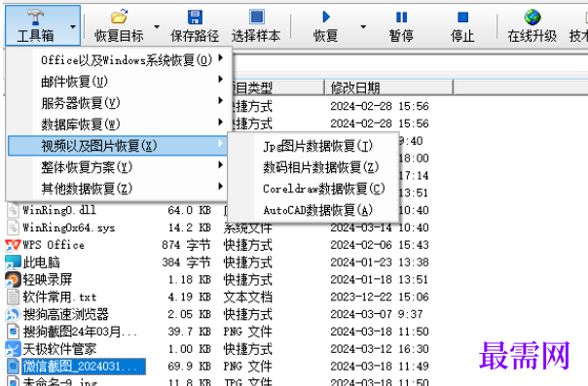
Task: Click the 天极软件管家 app icon
Action: pos(13,349)
